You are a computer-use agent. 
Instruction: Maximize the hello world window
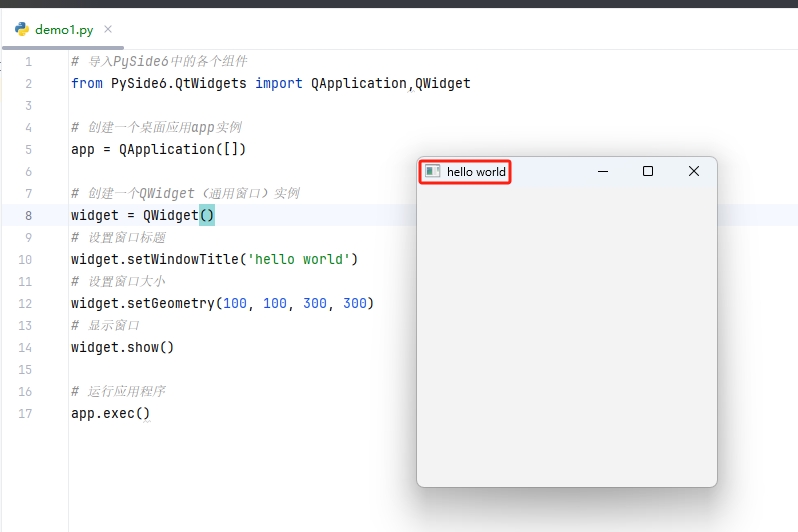(x=648, y=172)
